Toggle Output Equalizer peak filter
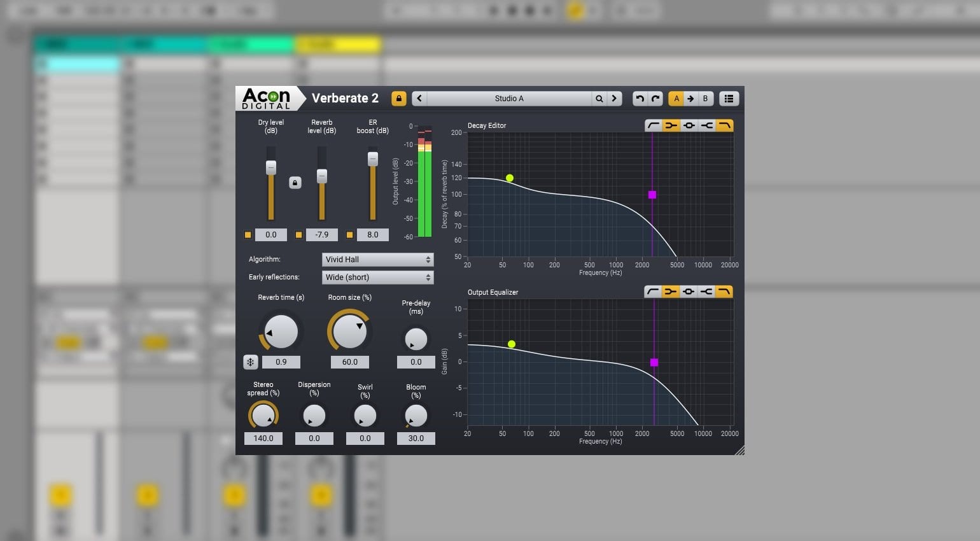Viewport: 980px width, 541px height. point(689,292)
